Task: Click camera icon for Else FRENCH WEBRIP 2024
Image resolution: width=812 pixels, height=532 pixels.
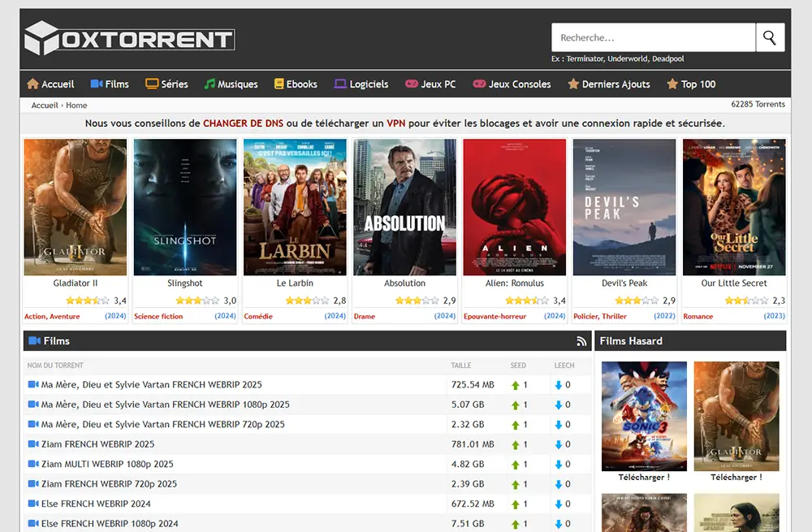Action: 33,504
